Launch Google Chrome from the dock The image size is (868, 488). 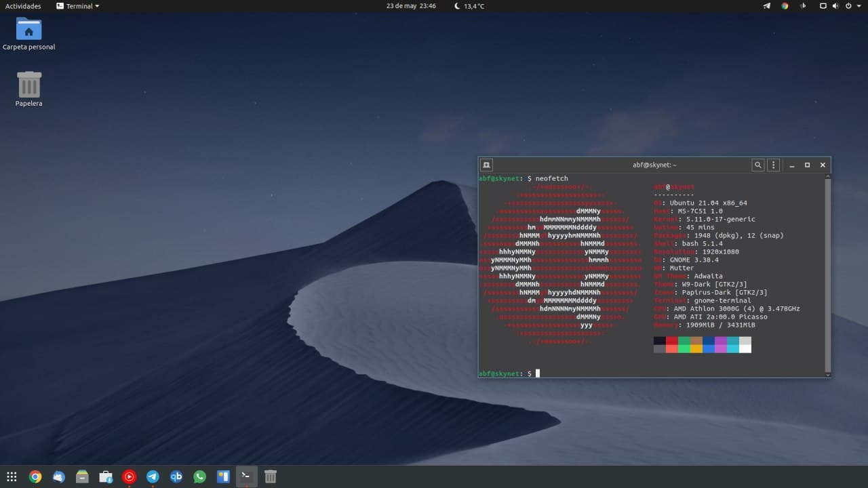coord(35,476)
